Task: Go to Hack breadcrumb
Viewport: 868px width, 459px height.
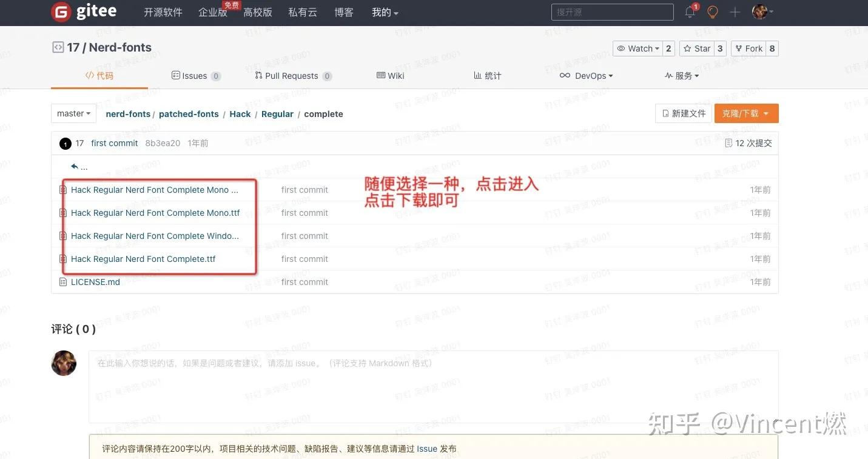Action: point(240,114)
